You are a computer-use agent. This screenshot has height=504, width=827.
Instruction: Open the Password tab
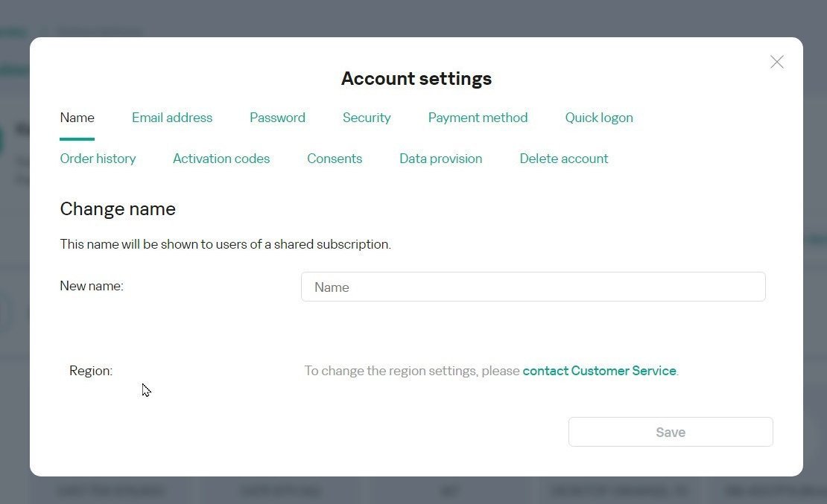(277, 118)
